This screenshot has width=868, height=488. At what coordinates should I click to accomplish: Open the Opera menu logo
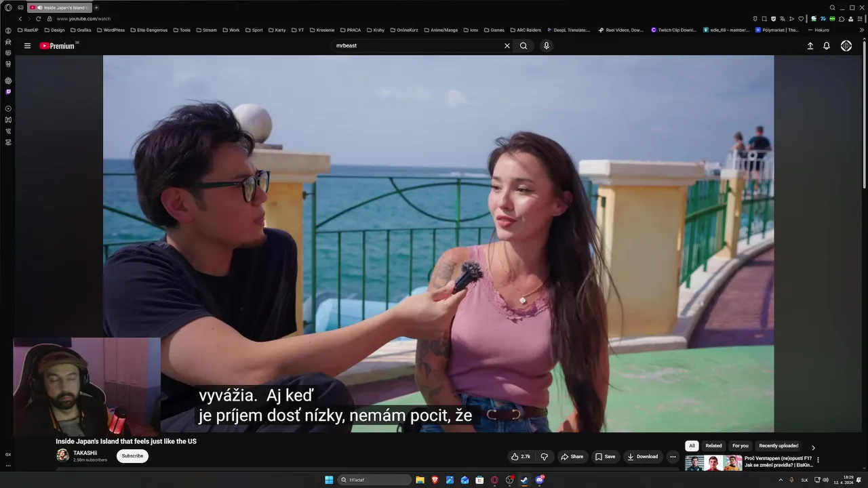(8, 7)
